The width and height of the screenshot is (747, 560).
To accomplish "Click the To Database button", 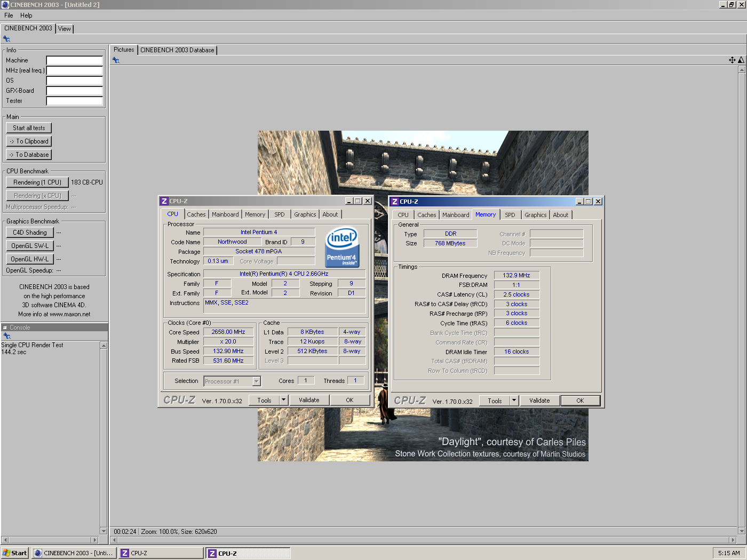I will pyautogui.click(x=29, y=155).
